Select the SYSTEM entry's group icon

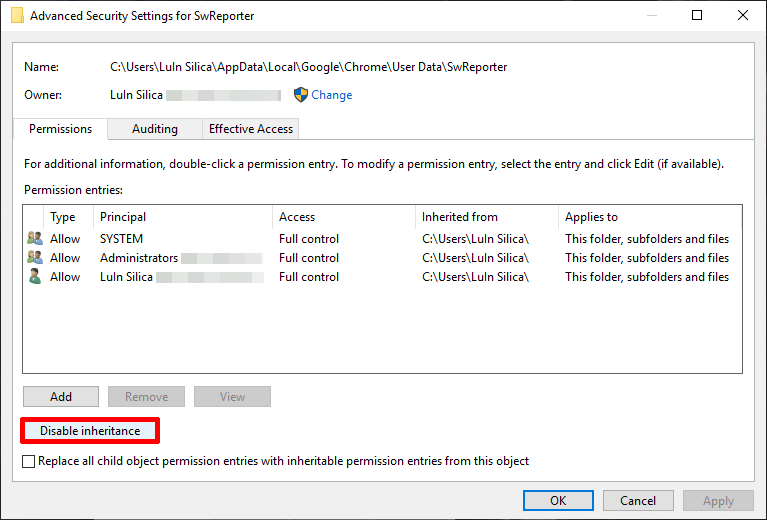[35, 239]
